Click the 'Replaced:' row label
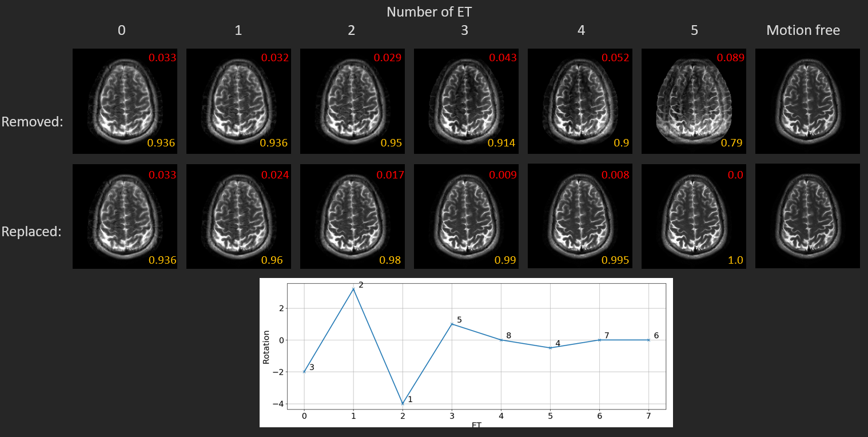This screenshot has height=437, width=868. click(32, 232)
